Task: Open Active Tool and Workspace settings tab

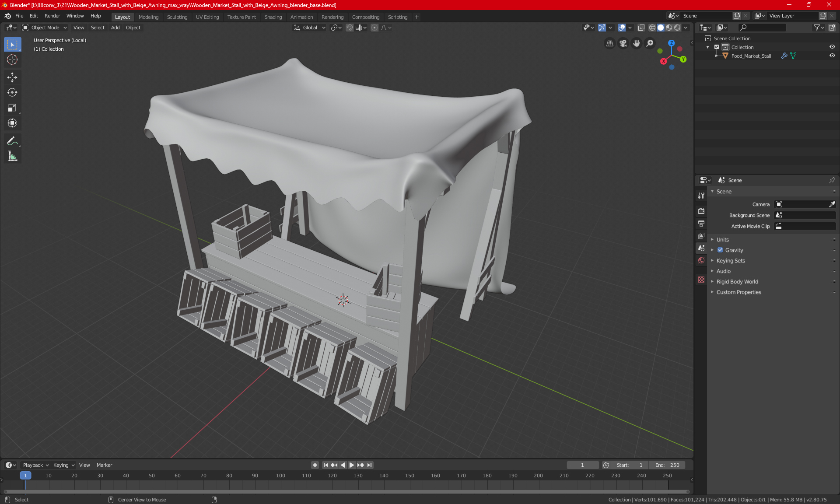Action: tap(701, 196)
